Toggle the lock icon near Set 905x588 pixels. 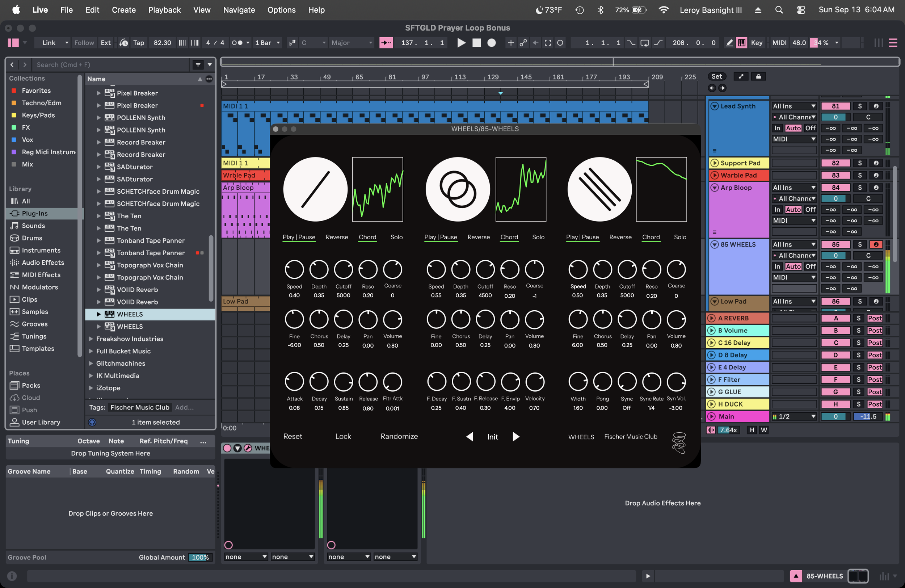coord(758,76)
